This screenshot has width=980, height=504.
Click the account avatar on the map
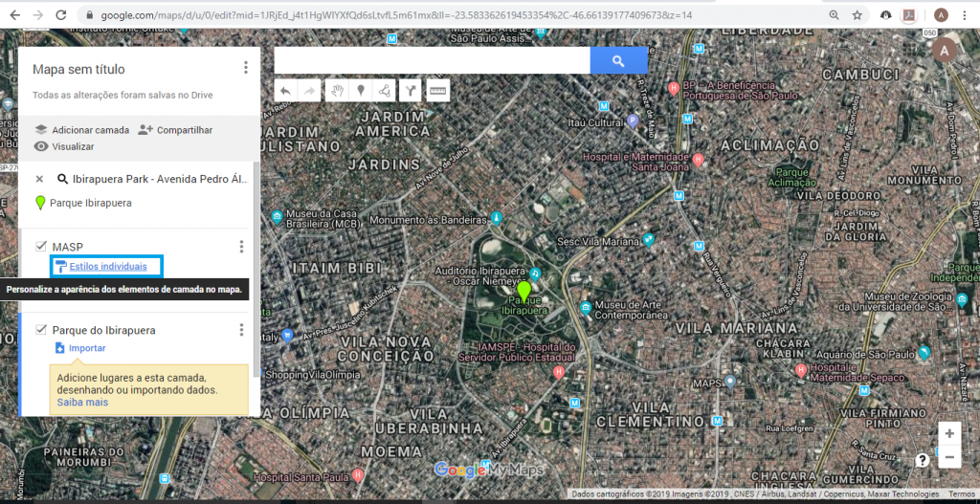pos(945,49)
